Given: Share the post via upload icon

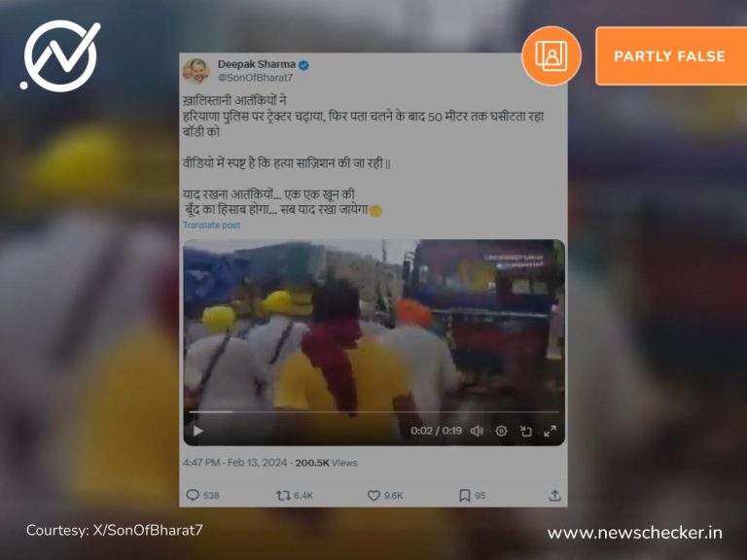Looking at the screenshot, I should point(554,496).
